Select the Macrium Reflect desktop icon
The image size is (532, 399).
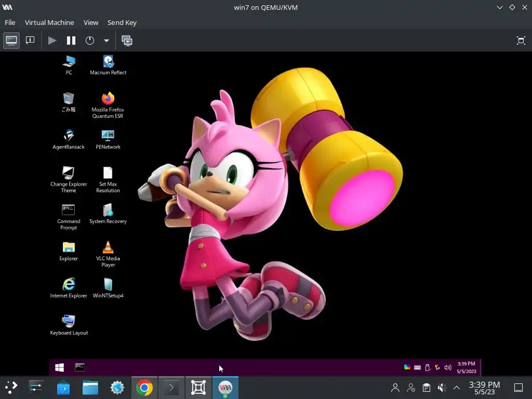[x=108, y=65]
